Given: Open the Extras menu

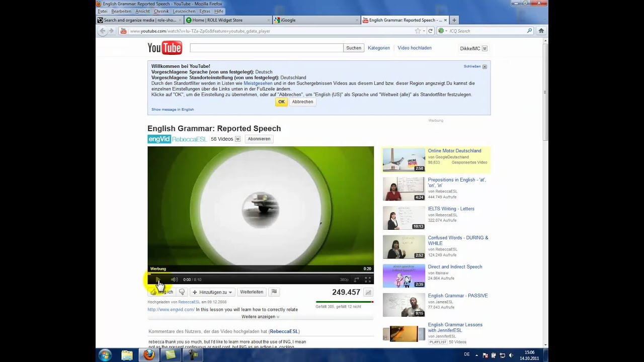Looking at the screenshot, I should 205,11.
